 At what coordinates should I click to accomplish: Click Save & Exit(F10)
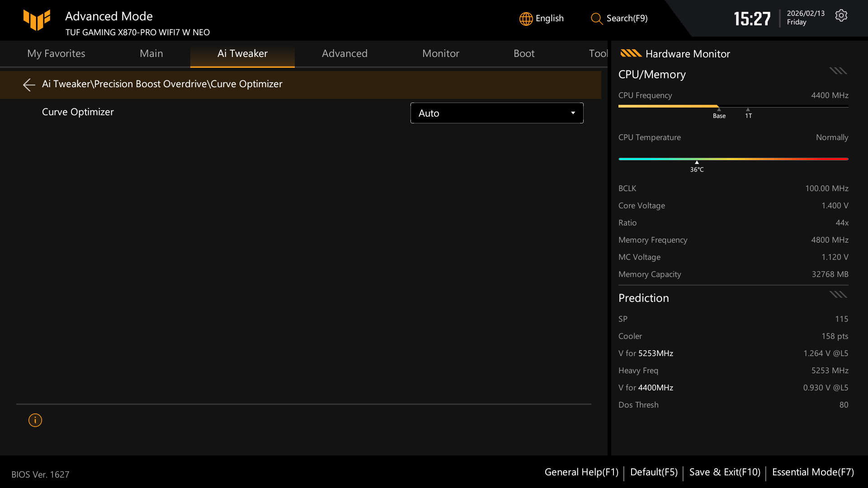(724, 472)
